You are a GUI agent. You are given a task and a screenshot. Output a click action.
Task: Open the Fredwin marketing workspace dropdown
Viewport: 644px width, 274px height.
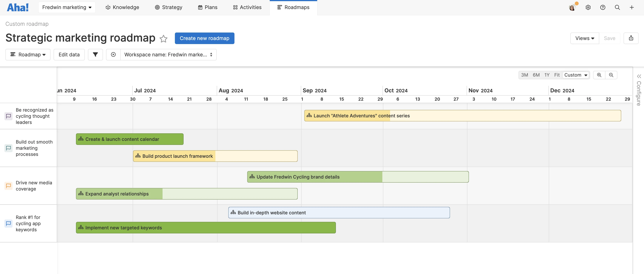pos(67,7)
